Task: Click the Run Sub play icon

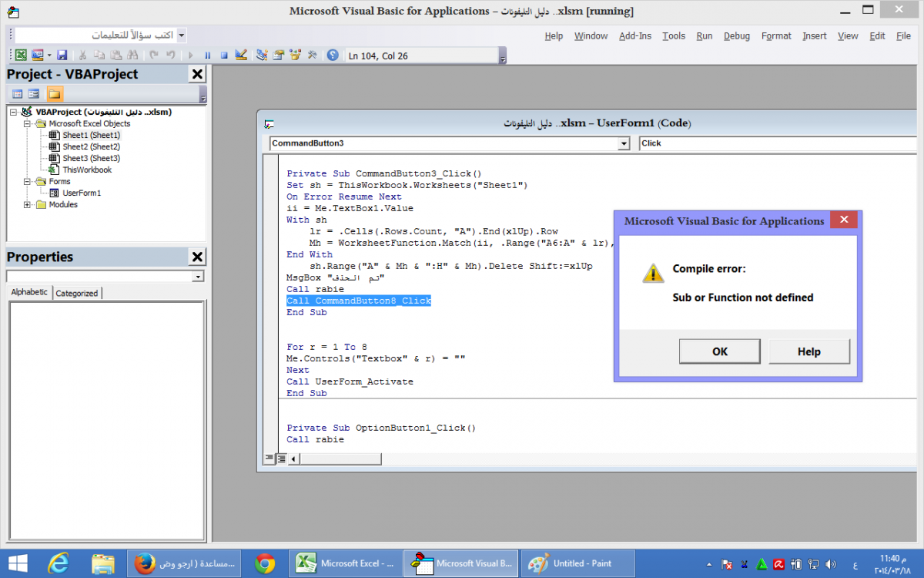Action: pos(190,55)
